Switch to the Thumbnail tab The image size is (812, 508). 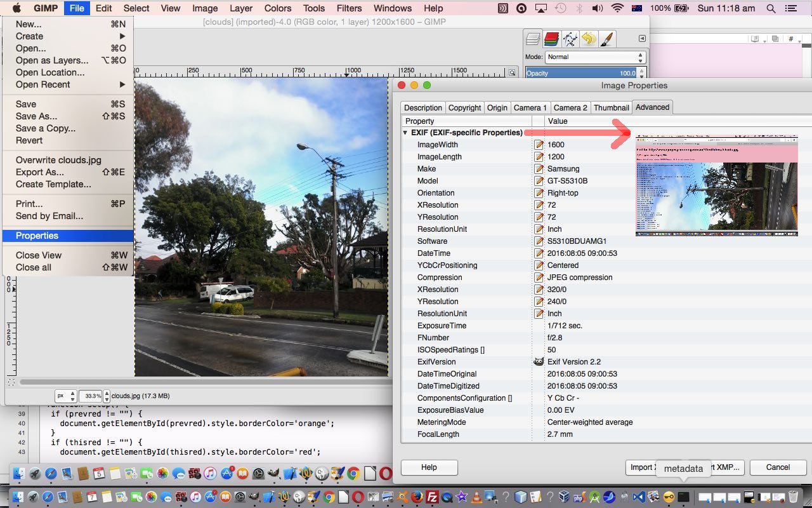(x=612, y=107)
